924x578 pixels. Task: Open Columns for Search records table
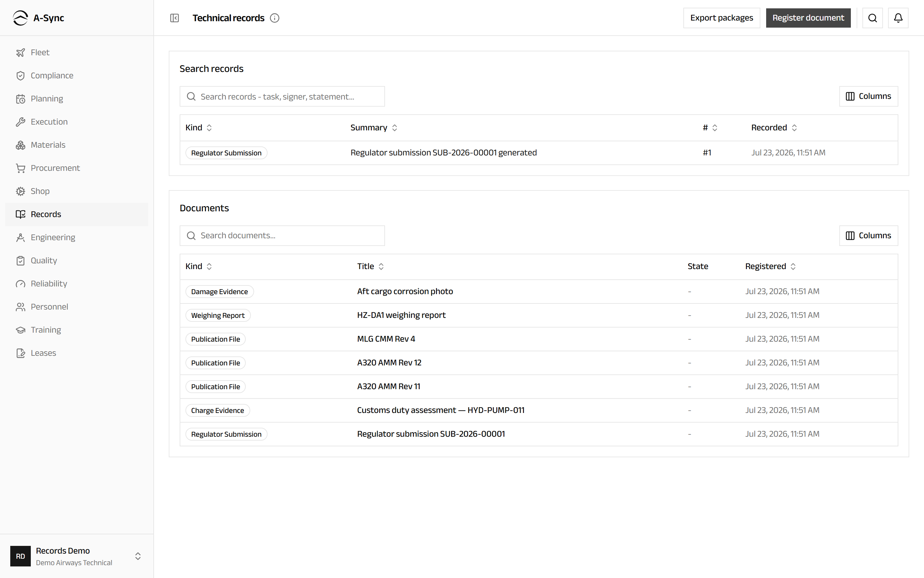point(868,96)
